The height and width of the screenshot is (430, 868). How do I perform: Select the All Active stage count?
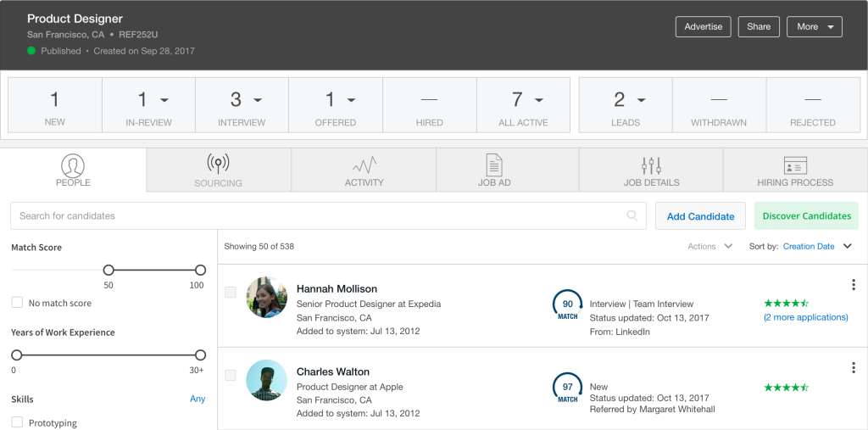pyautogui.click(x=523, y=106)
